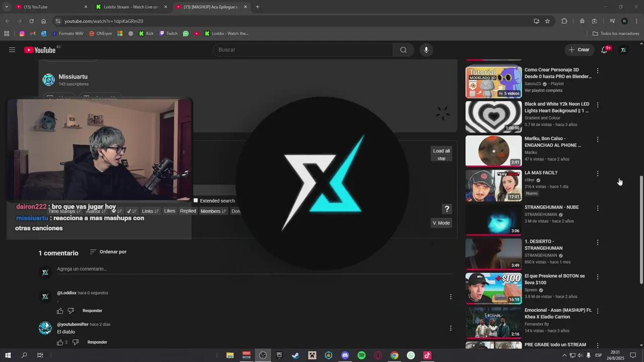Toggle the Extended search checkbox

point(196,201)
